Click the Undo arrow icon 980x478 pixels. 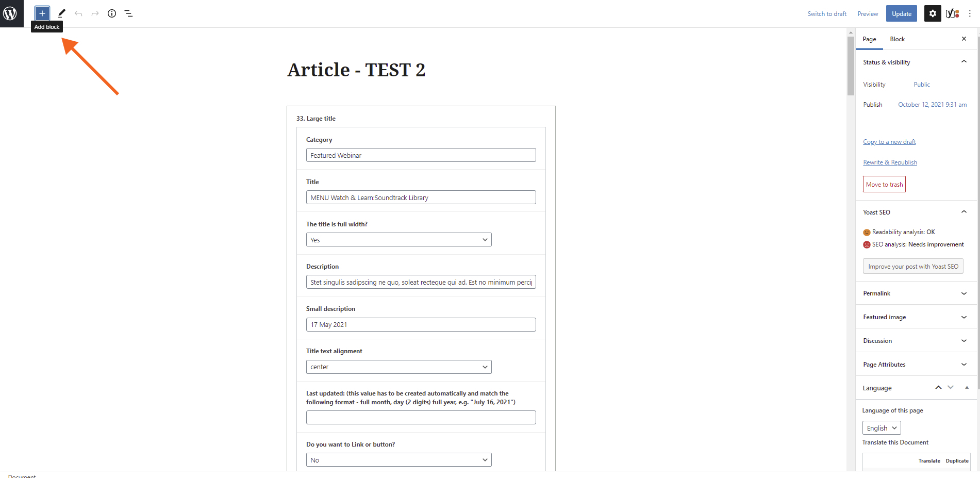click(78, 13)
